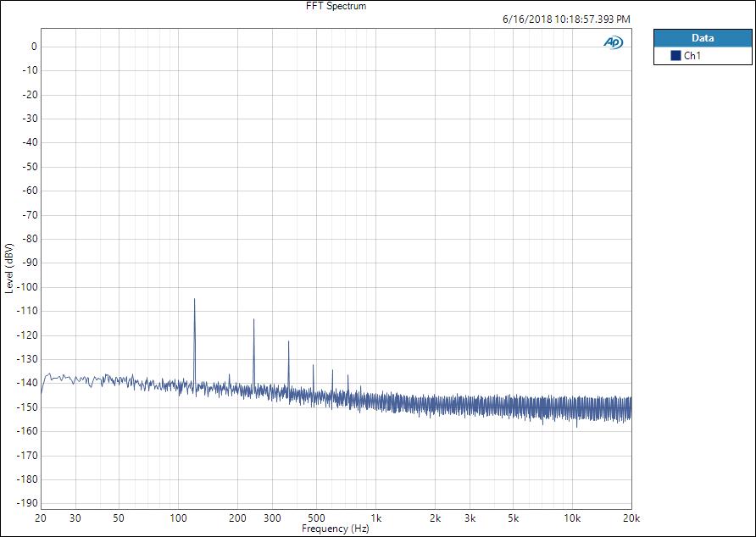This screenshot has width=756, height=537.
Task: Click the Frequency (Hz) axis label
Action: [x=335, y=529]
